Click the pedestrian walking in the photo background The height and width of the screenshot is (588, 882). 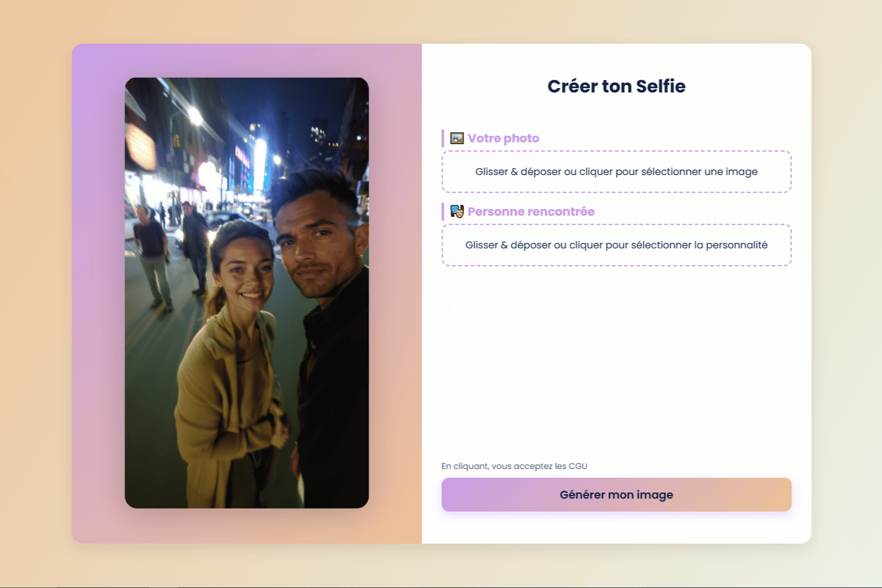152,259
